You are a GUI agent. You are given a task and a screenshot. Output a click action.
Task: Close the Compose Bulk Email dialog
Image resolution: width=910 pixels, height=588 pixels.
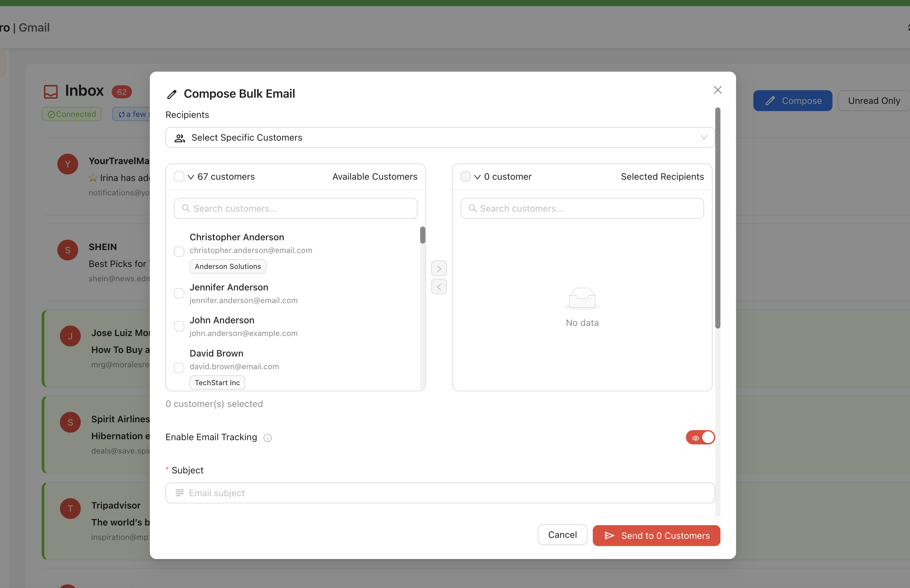point(718,90)
